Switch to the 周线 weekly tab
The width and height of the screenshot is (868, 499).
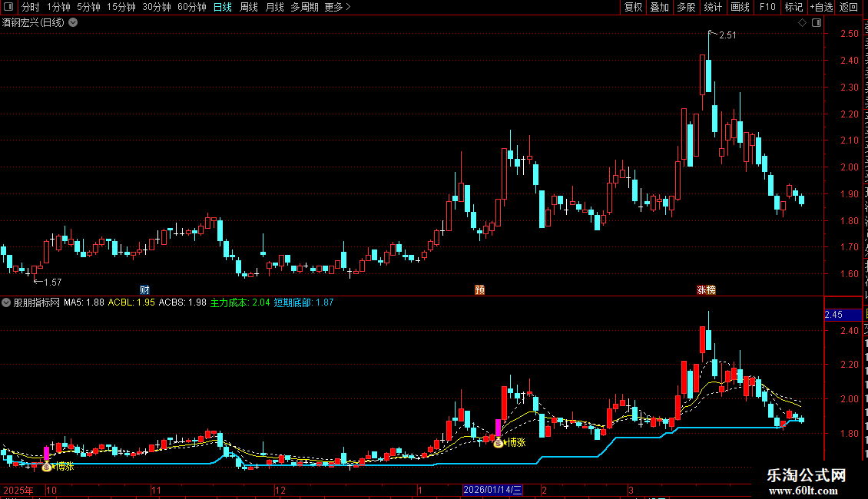(249, 7)
